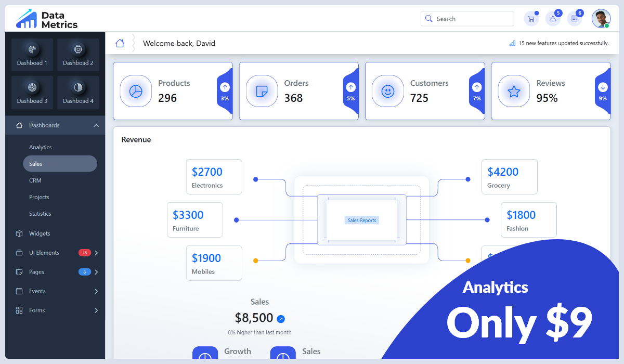The image size is (624, 364).
Task: Click the alerts warning triangle icon
Action: (x=553, y=18)
